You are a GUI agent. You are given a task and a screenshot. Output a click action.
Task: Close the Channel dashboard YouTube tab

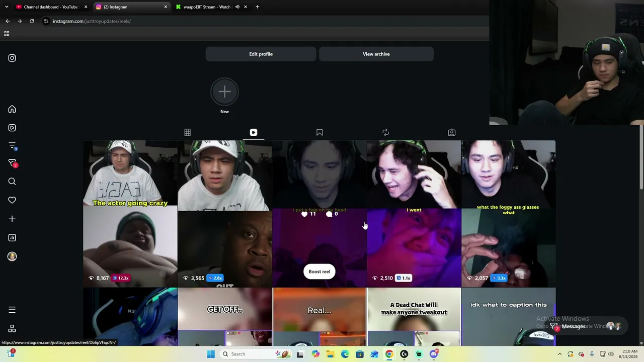point(86,7)
